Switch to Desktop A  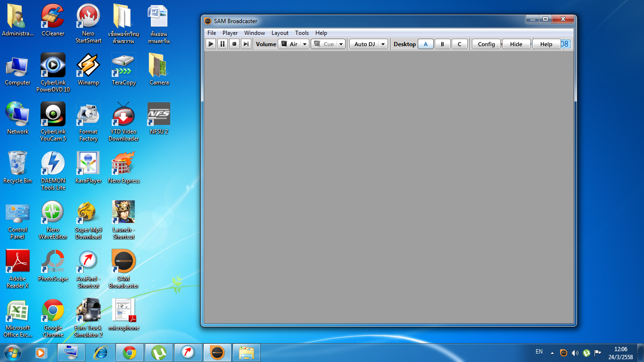click(x=426, y=44)
